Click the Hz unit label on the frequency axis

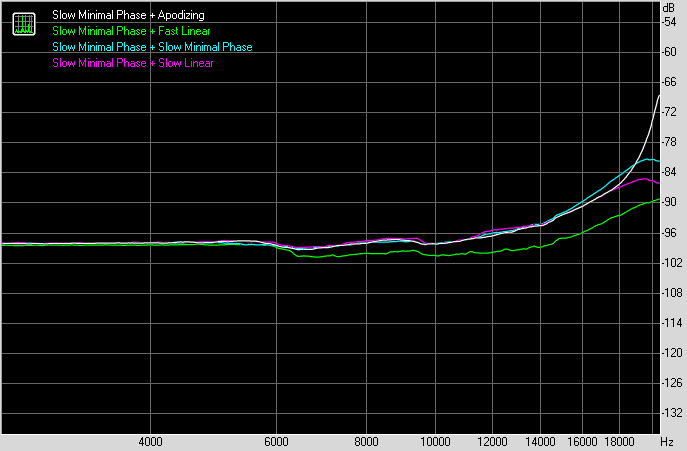[666, 441]
